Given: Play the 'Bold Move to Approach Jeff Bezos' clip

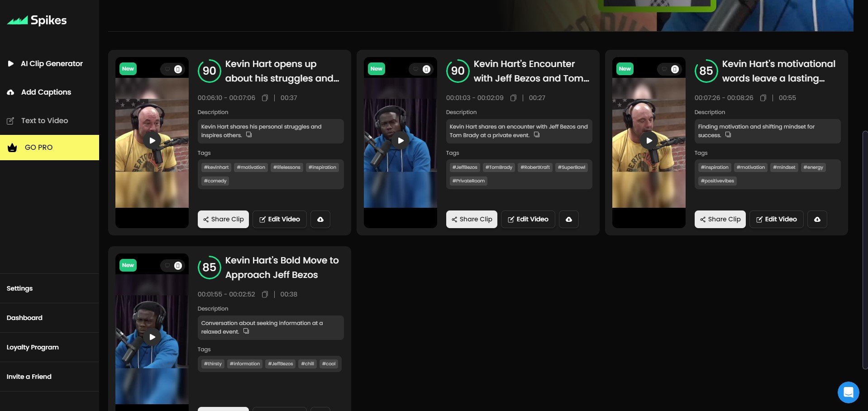Looking at the screenshot, I should click(x=152, y=337).
